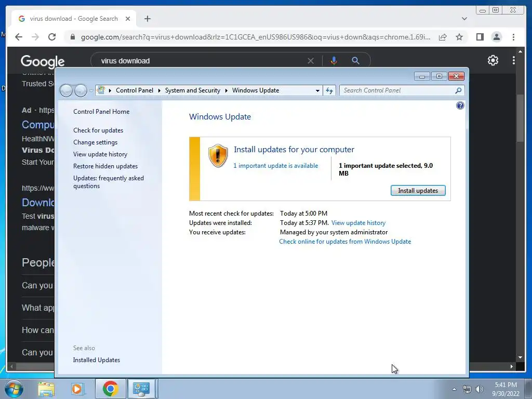Click the Windows Update help question-mark icon
The width and height of the screenshot is (532, 399).
(460, 105)
